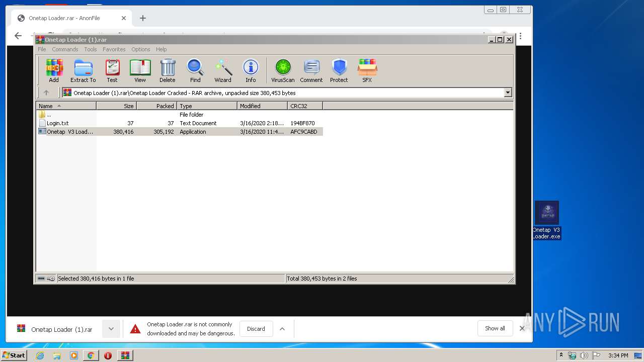The image size is (644, 362).
Task: Close the Chrome downloads bar
Action: tap(522, 328)
